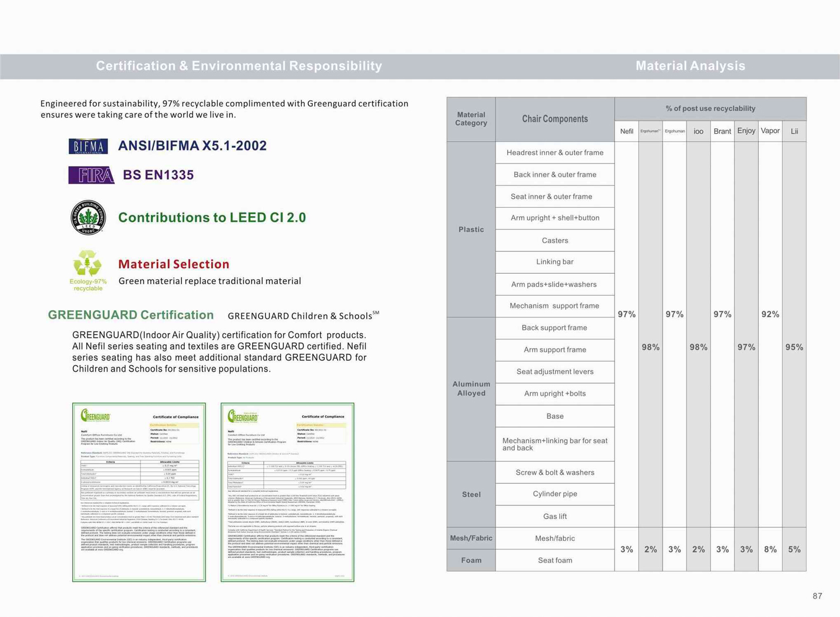Click the 'Back inner & outer frame' row

coord(555,175)
